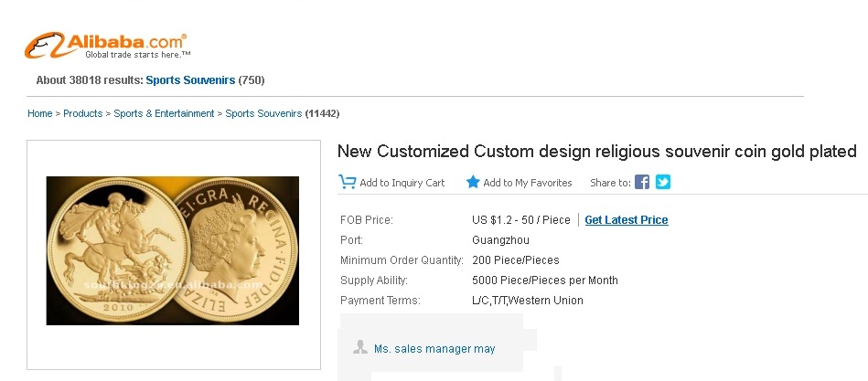This screenshot has height=381, width=868.
Task: Enlarge the gold coin product image
Action: tap(173, 250)
